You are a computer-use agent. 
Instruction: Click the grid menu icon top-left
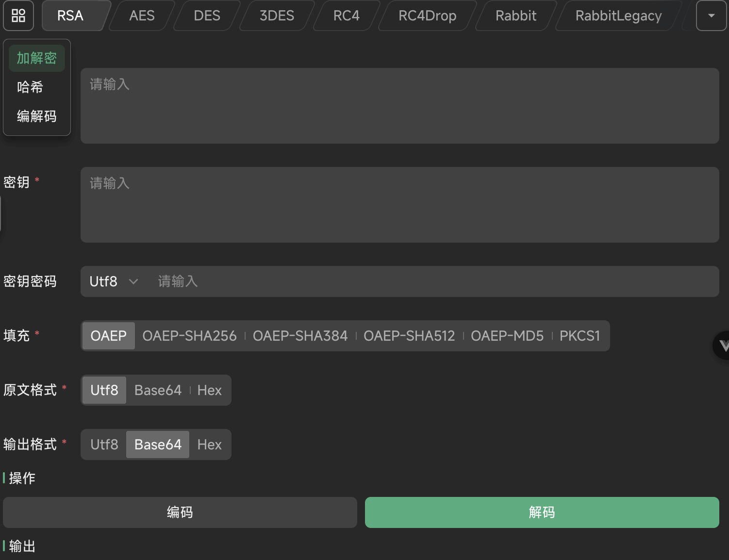click(18, 16)
